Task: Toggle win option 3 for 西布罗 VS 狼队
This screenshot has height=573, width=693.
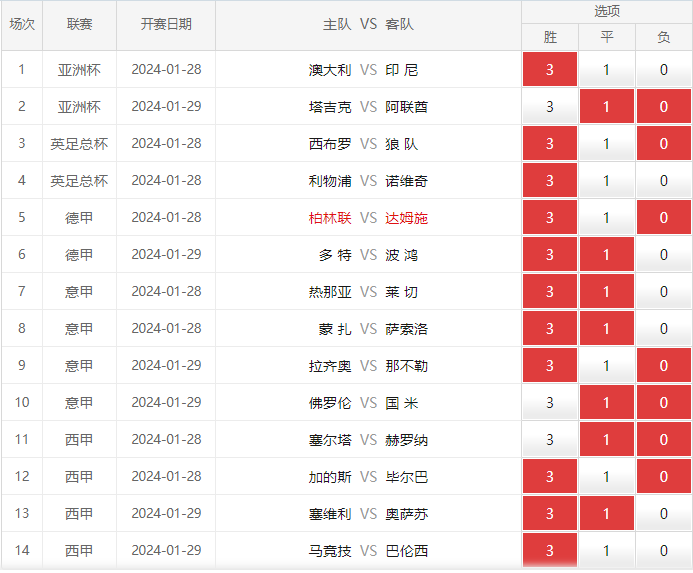Action: pyautogui.click(x=549, y=144)
